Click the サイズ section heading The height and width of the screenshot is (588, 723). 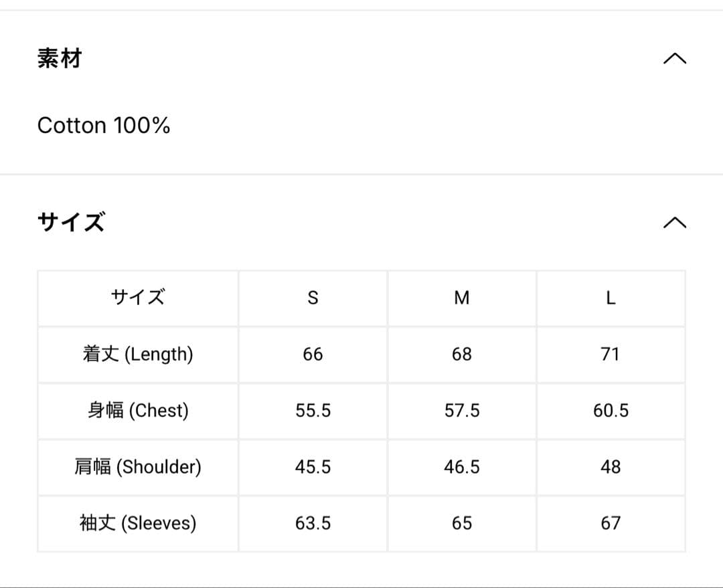(x=71, y=222)
